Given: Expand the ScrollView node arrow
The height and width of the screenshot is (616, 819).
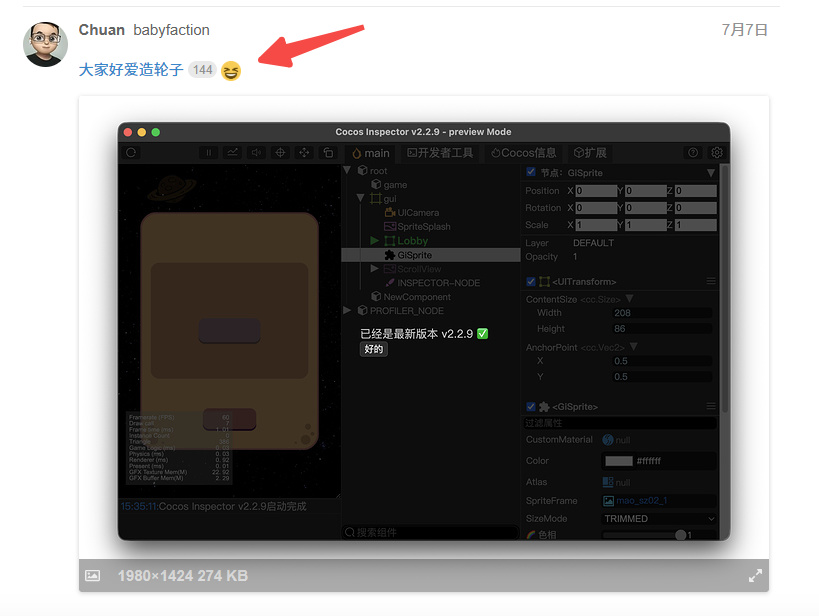Looking at the screenshot, I should 375,269.
